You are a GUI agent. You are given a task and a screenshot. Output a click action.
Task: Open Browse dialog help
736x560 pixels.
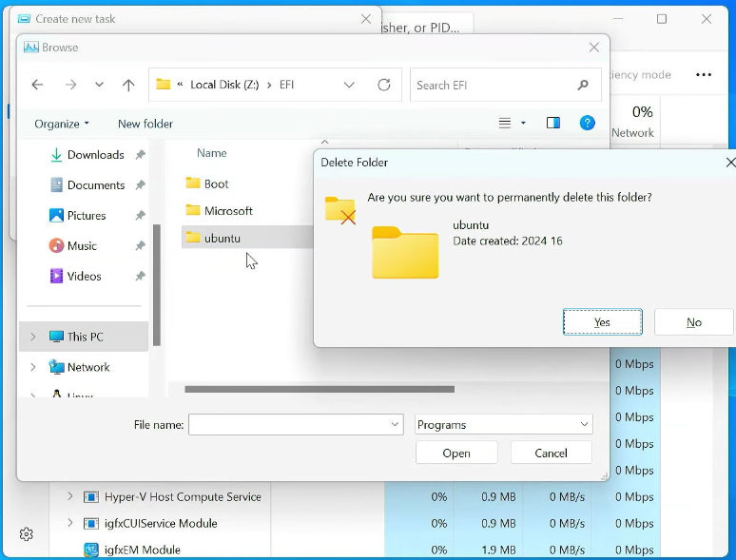588,123
